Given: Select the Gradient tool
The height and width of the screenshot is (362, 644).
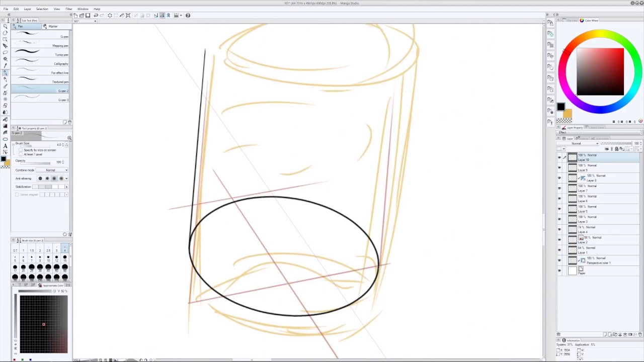Looking at the screenshot, I should click(5, 126).
